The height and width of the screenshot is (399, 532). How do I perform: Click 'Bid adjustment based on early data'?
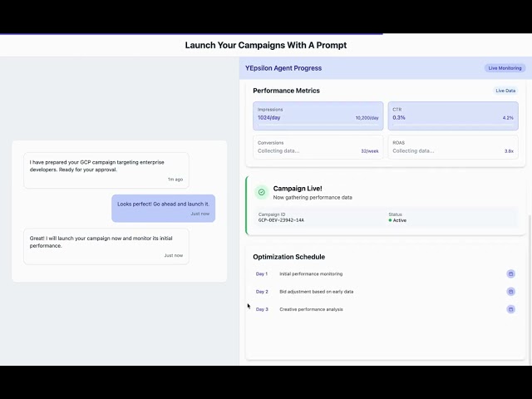click(316, 292)
